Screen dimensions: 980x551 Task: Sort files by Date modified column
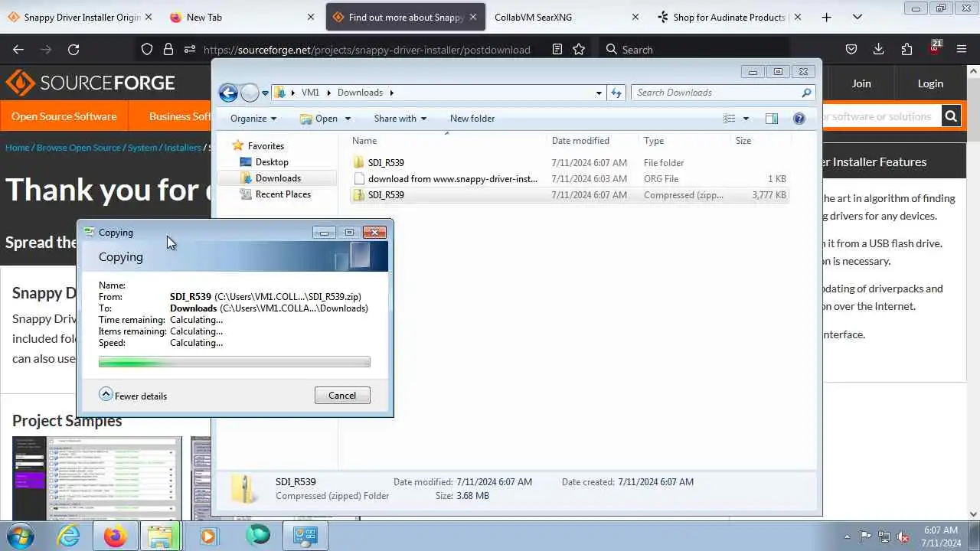[x=580, y=141]
